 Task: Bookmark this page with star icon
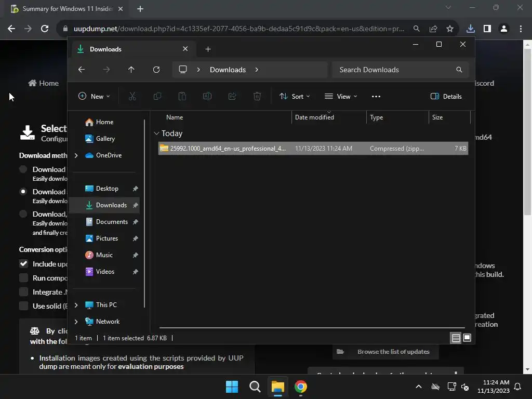coord(450,29)
